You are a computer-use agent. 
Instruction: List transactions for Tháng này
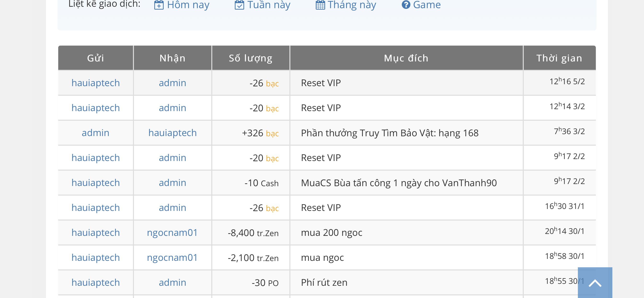point(352,5)
